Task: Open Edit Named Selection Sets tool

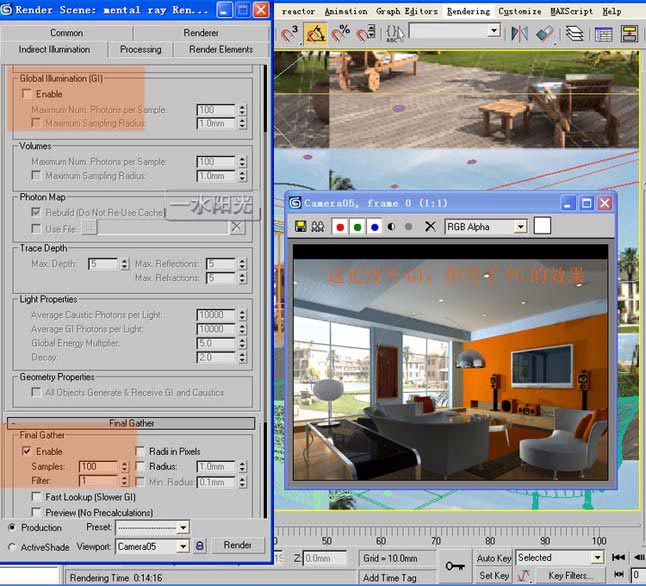Action: point(395,33)
